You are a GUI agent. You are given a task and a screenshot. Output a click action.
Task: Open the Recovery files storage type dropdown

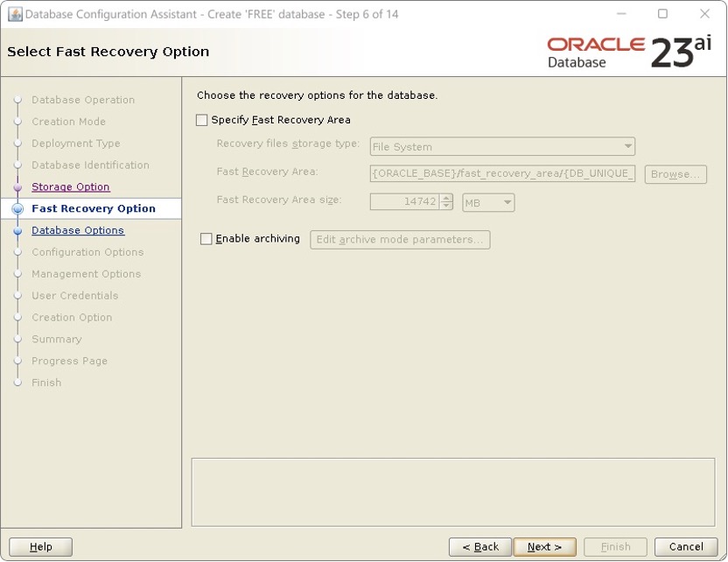pyautogui.click(x=626, y=145)
